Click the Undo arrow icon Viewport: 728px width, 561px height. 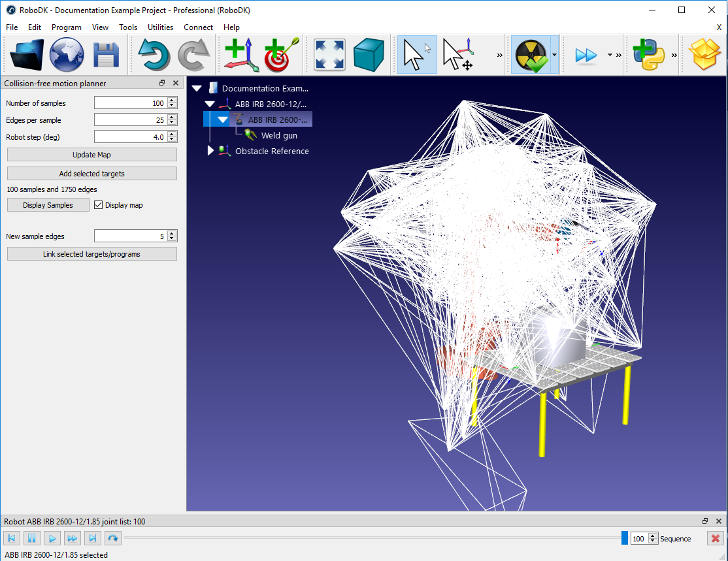click(154, 55)
